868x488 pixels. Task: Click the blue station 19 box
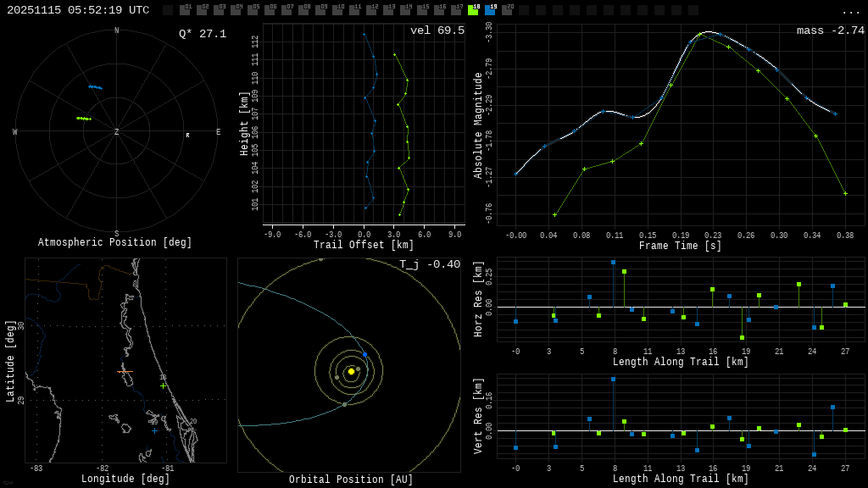tap(490, 10)
